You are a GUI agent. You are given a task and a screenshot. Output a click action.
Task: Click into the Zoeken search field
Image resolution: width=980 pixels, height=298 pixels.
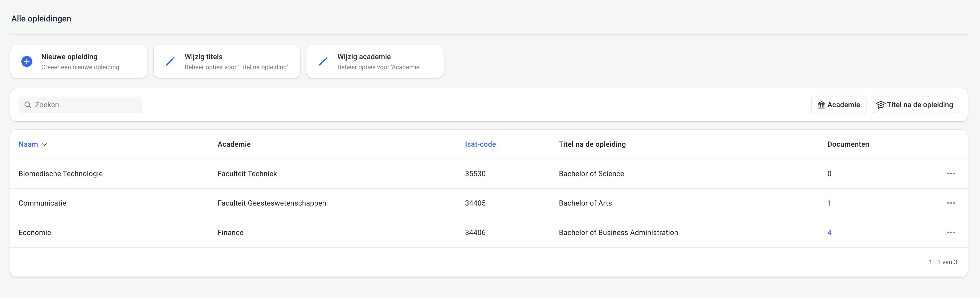[86, 105]
